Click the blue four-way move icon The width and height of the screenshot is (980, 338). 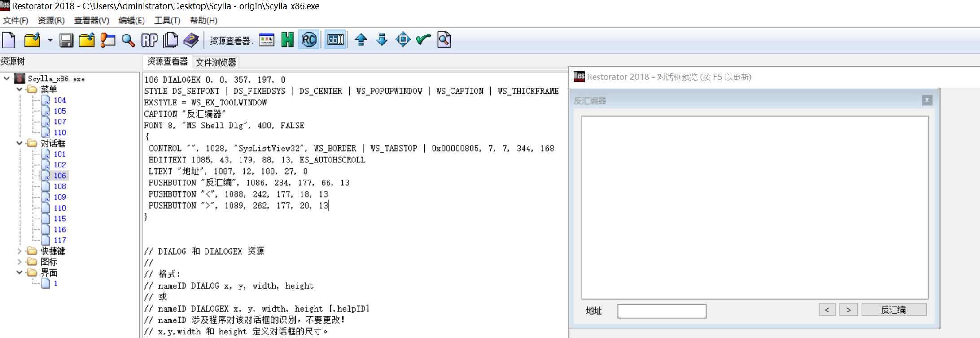point(403,40)
